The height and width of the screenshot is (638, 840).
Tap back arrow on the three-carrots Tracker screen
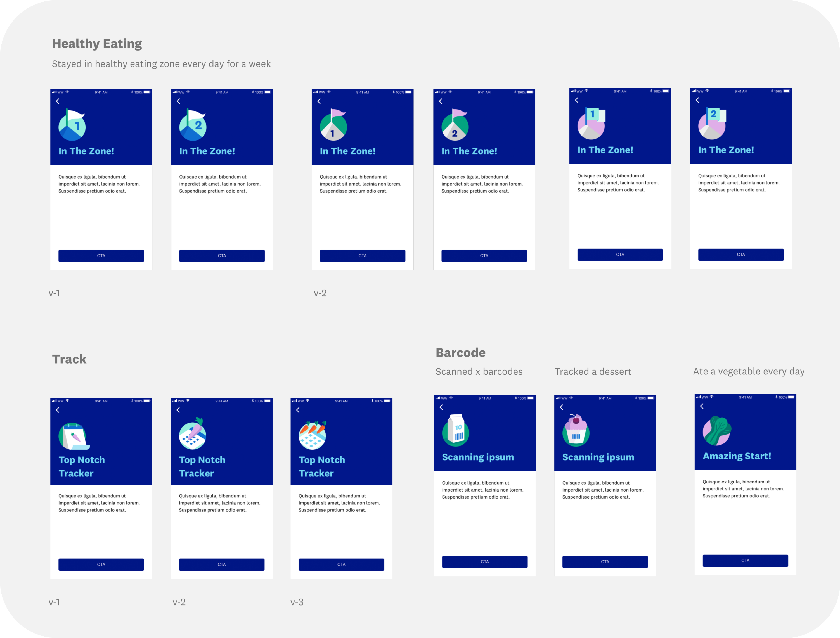tap(298, 410)
